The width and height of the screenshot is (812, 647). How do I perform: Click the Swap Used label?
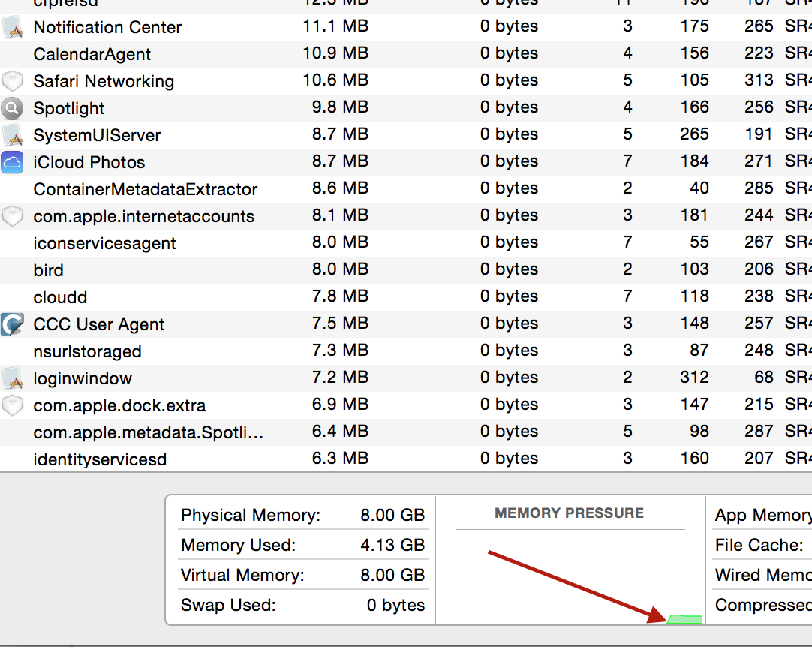pyautogui.click(x=228, y=605)
